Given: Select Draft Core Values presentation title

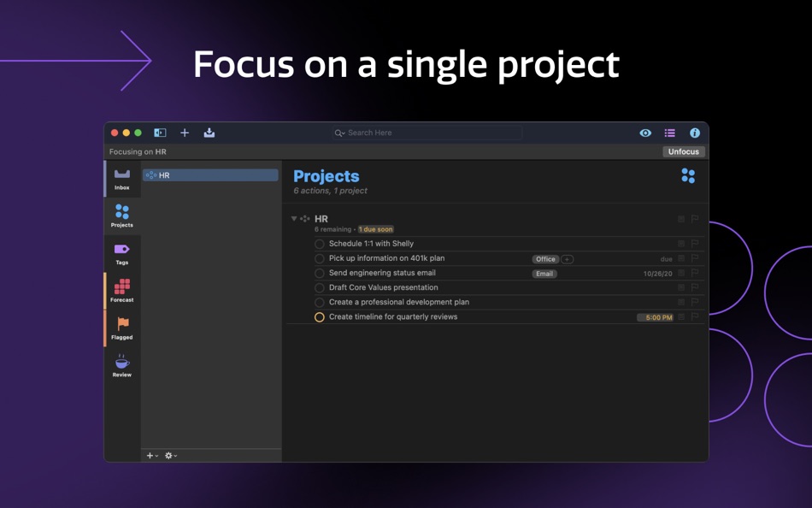Looking at the screenshot, I should [x=383, y=287].
